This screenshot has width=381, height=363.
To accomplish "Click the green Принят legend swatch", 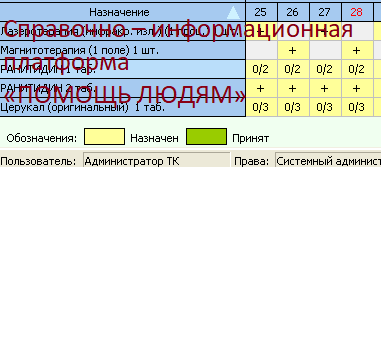I will pos(206,137).
